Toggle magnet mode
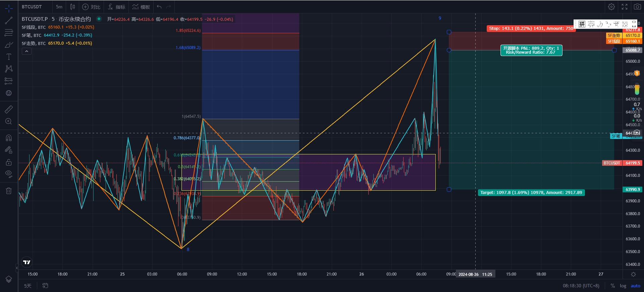Image resolution: width=644 pixels, height=292 pixels. [x=9, y=138]
